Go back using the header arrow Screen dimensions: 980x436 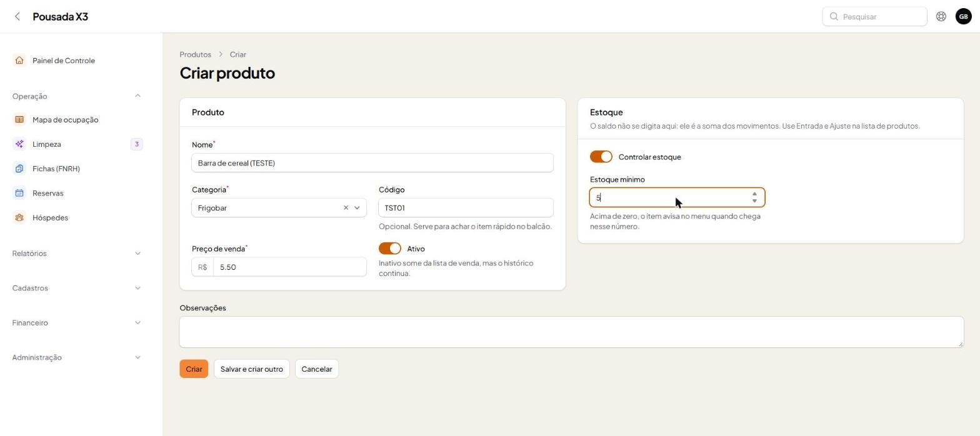point(17,17)
